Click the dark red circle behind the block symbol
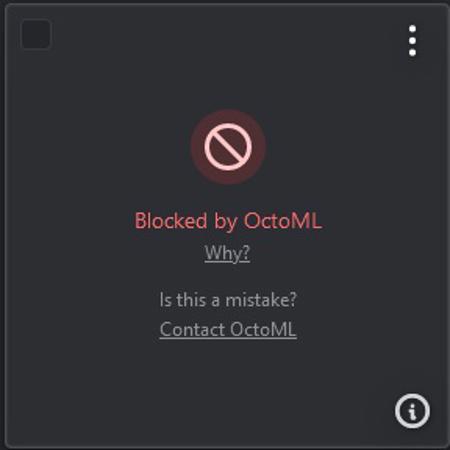 click(x=228, y=147)
